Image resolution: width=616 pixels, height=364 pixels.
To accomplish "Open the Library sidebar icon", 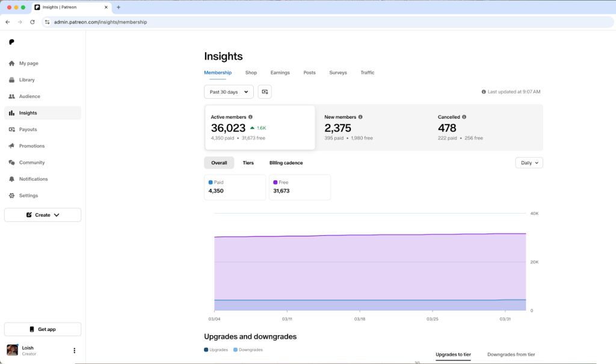I will (x=12, y=80).
